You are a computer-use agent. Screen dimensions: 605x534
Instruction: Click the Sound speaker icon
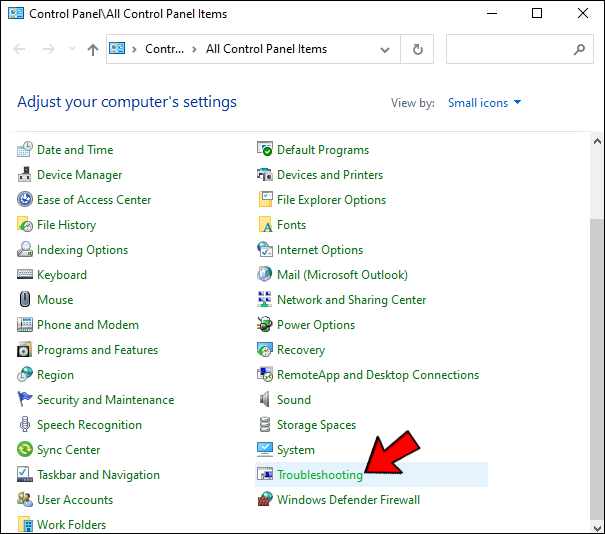click(x=265, y=400)
